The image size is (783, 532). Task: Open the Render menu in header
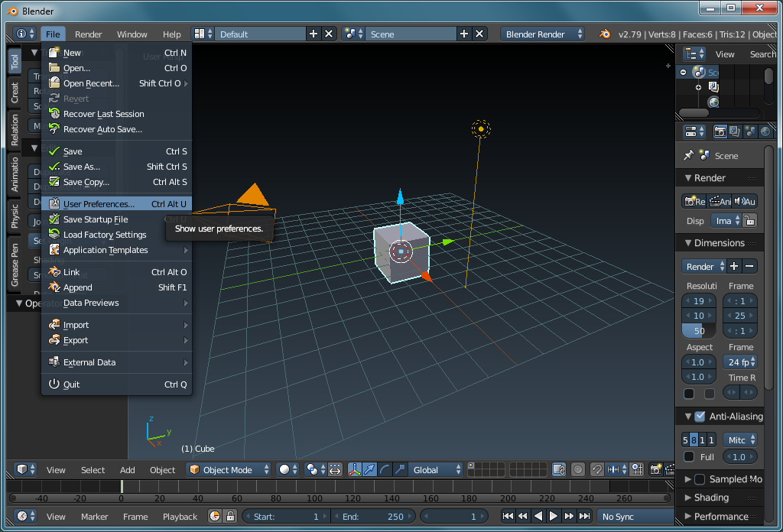[89, 34]
